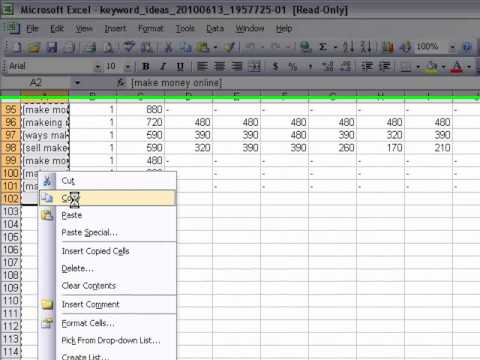Align text left in the cell
This screenshot has height=360, width=480.
202,66
